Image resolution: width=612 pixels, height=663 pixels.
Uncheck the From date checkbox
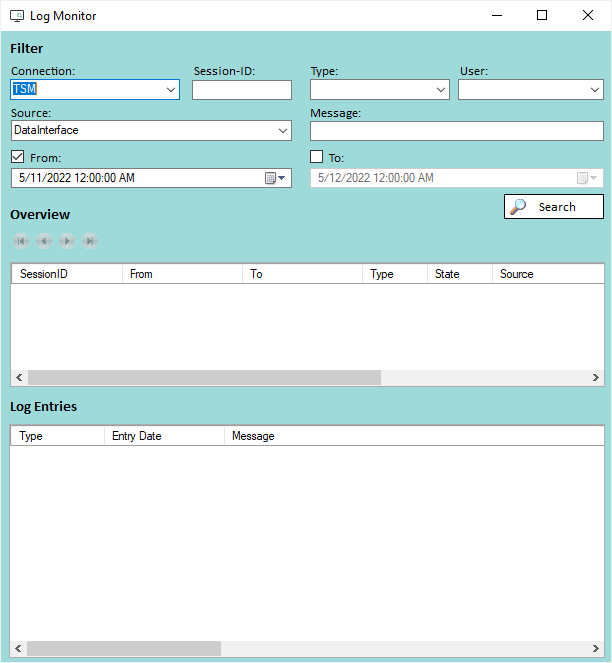18,157
